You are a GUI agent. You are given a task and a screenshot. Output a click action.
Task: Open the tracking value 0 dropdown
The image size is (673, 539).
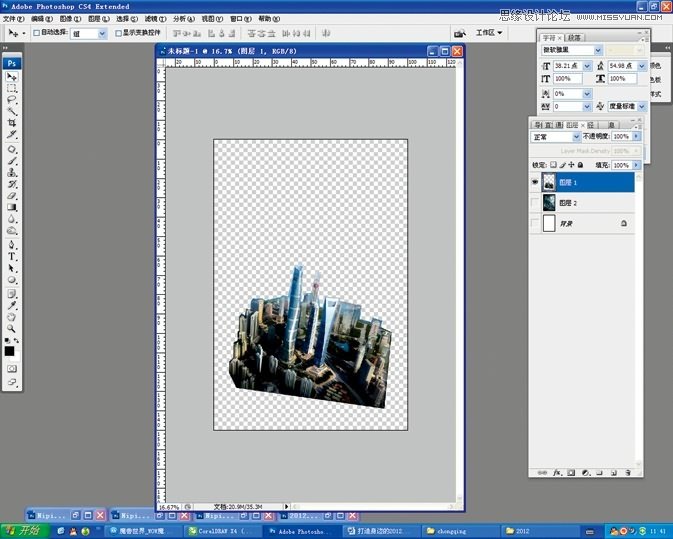coord(587,106)
